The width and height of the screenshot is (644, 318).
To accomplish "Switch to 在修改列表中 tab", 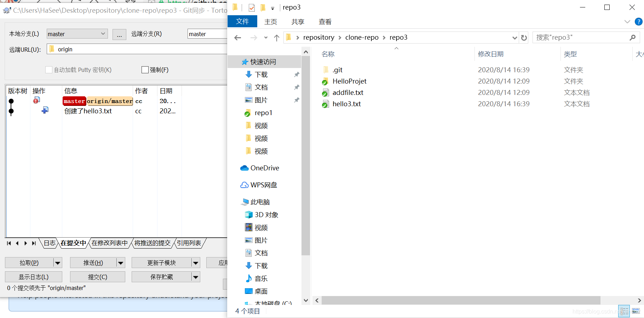I will 110,243.
